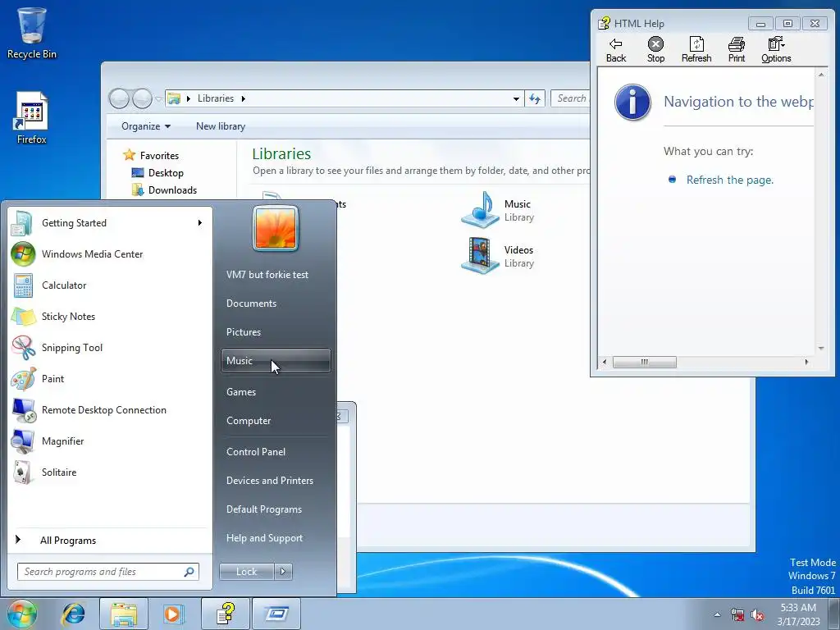The image size is (840, 630).
Task: Click the Stop icon in HTML Help
Action: click(x=655, y=50)
